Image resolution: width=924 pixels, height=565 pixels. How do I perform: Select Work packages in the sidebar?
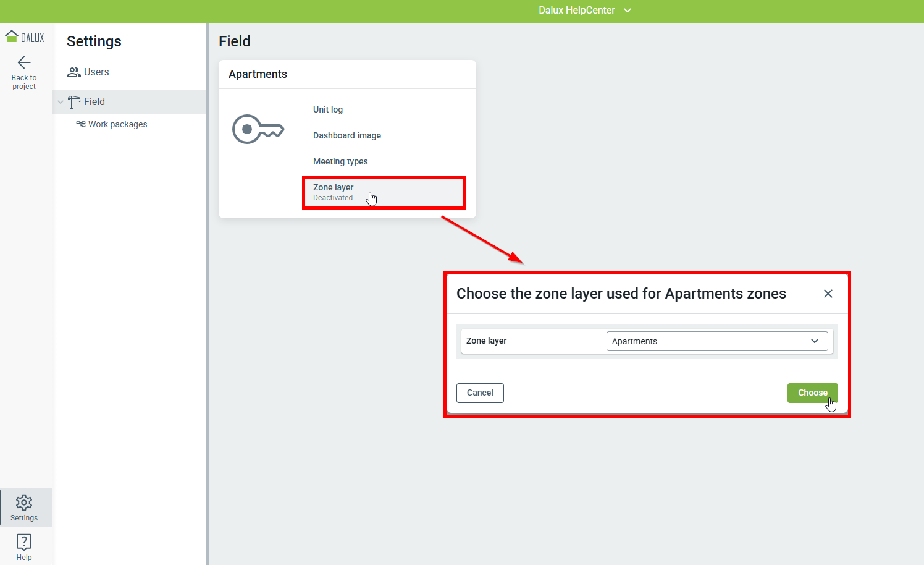pos(117,124)
